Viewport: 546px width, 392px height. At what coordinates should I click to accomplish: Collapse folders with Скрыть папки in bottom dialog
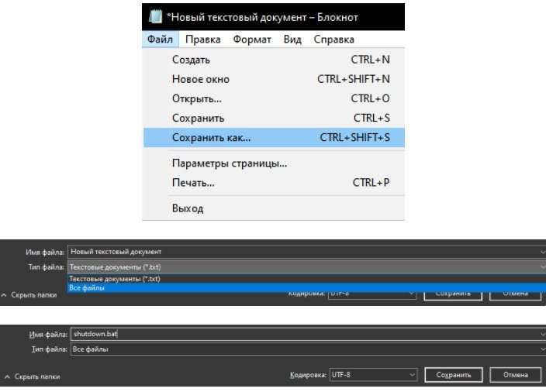point(32,377)
